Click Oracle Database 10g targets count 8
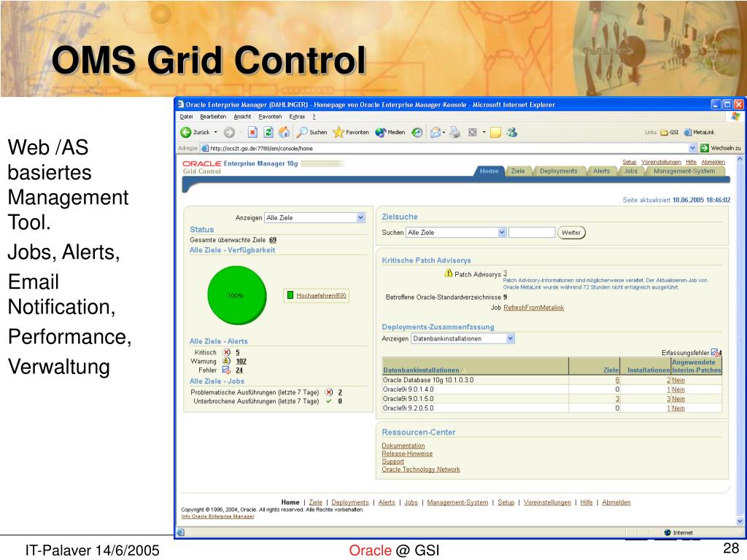This screenshot has height=560, width=747. pyautogui.click(x=617, y=380)
